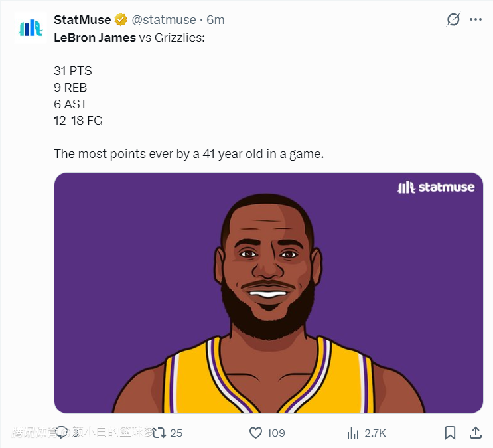Image resolution: width=493 pixels, height=448 pixels.
Task: Click the gold verified badge
Action: click(x=121, y=19)
